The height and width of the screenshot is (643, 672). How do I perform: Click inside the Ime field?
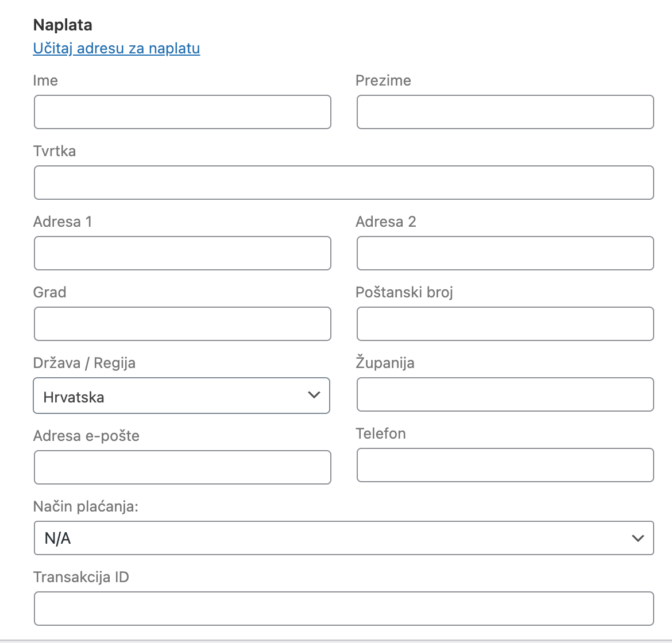[182, 112]
